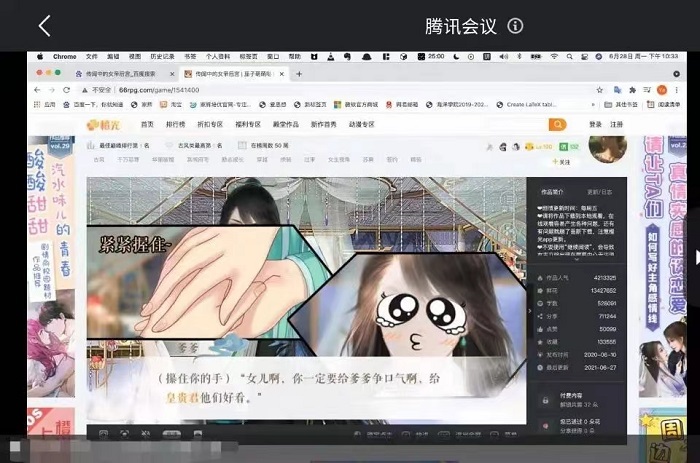Open a new Chrome tab
The image size is (700, 463).
pos(299,74)
